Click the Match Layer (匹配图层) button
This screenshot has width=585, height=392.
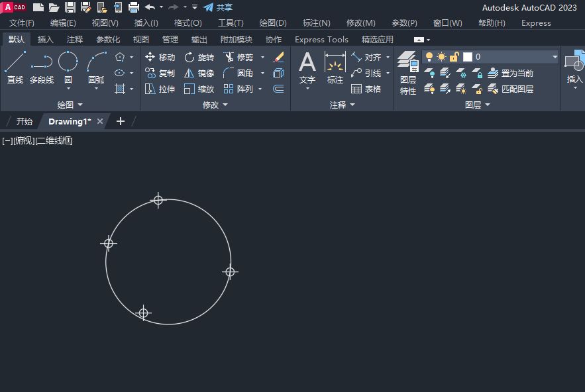510,89
